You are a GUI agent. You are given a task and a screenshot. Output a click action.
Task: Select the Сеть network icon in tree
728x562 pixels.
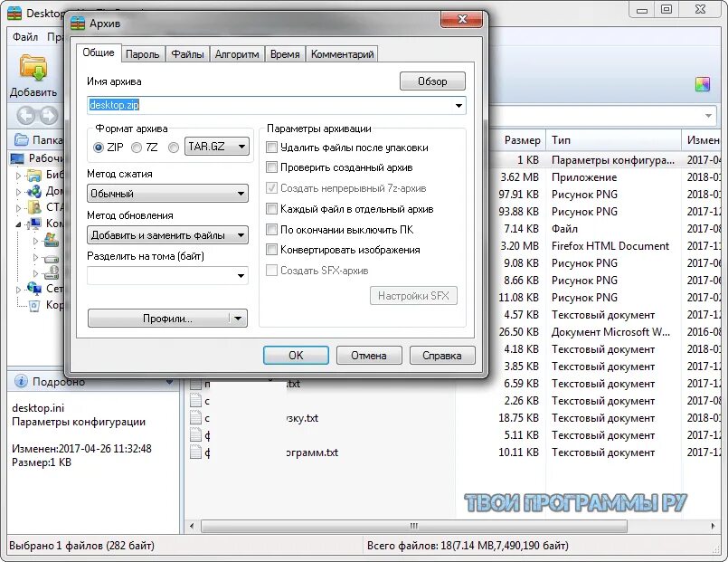click(x=33, y=289)
